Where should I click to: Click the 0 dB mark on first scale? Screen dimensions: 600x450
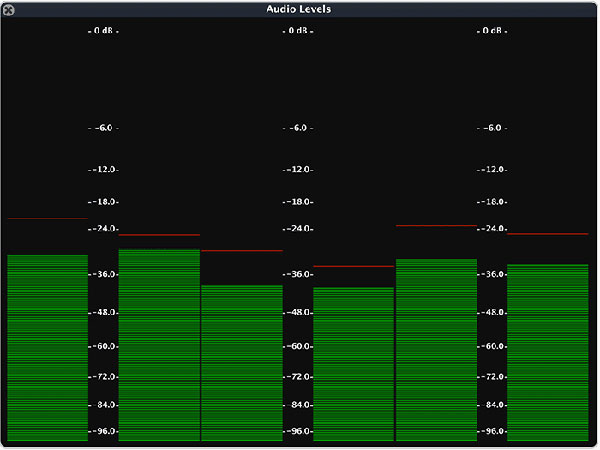click(103, 31)
